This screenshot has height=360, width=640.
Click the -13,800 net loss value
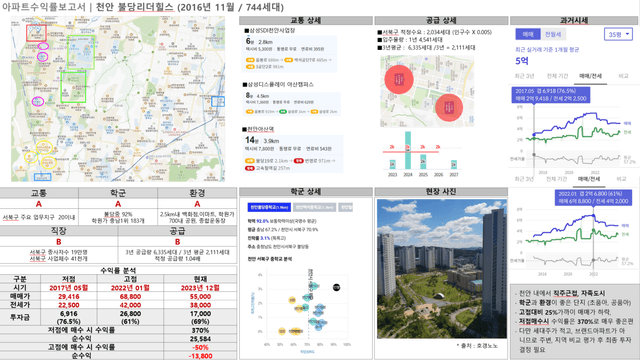click(200, 356)
